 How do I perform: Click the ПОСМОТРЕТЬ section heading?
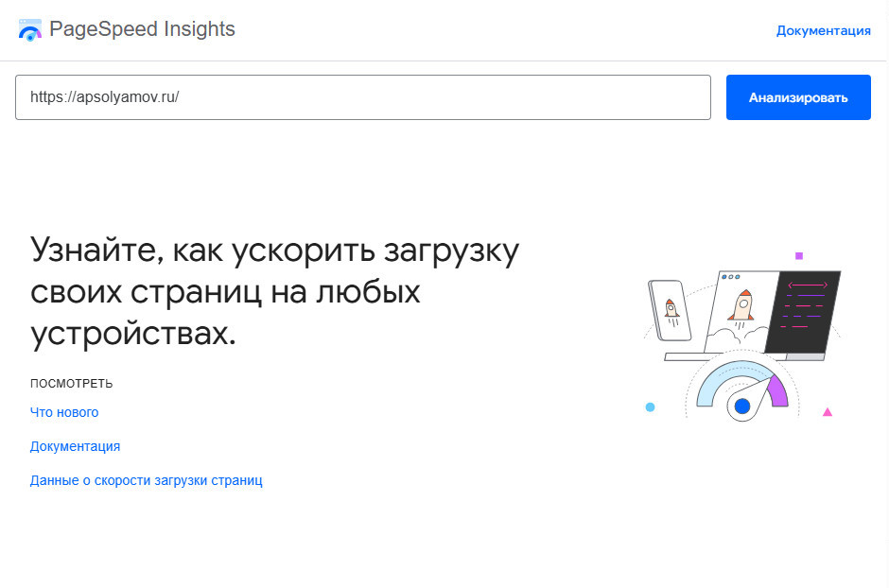[71, 383]
